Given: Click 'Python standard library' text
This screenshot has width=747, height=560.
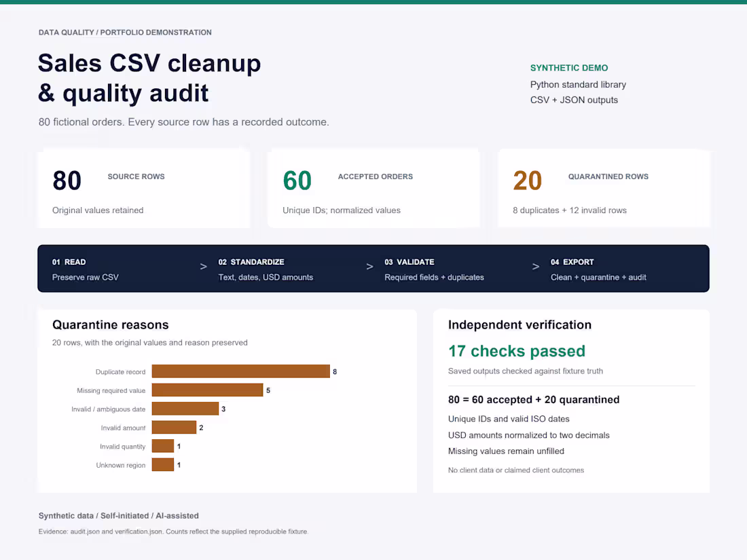Looking at the screenshot, I should [578, 85].
